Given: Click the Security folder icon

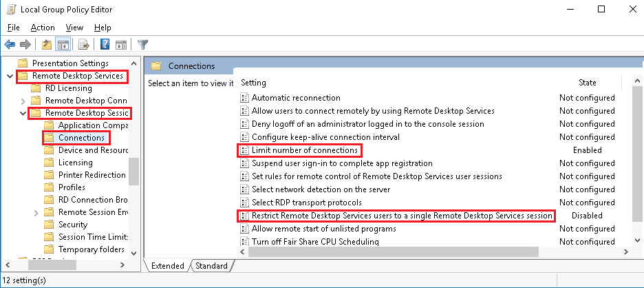Looking at the screenshot, I should (x=49, y=225).
